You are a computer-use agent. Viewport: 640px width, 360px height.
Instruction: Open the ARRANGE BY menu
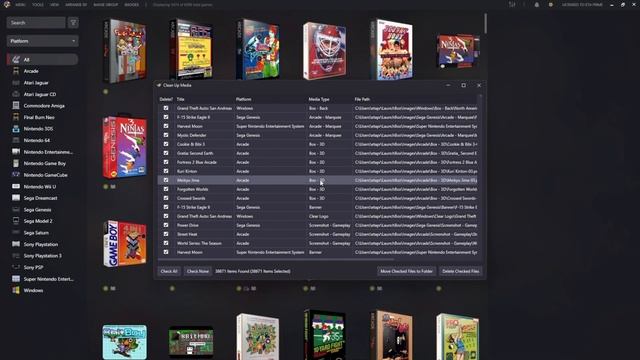(x=76, y=4)
